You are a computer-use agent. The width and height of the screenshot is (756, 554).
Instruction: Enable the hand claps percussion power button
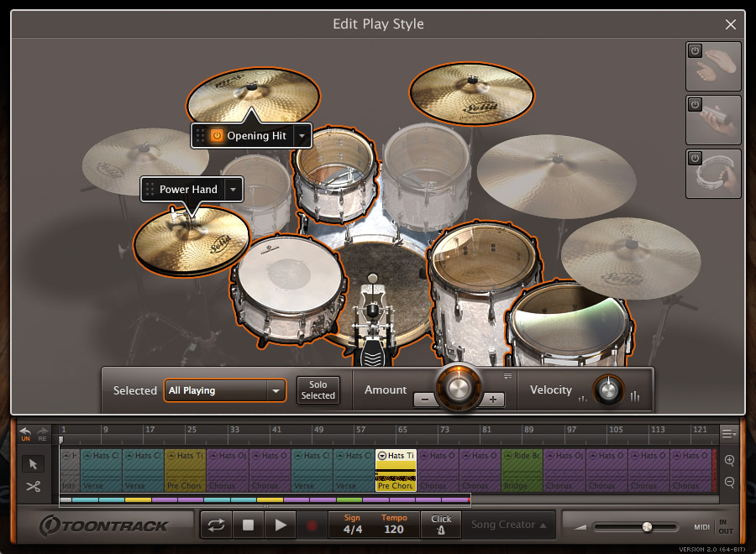pyautogui.click(x=695, y=51)
